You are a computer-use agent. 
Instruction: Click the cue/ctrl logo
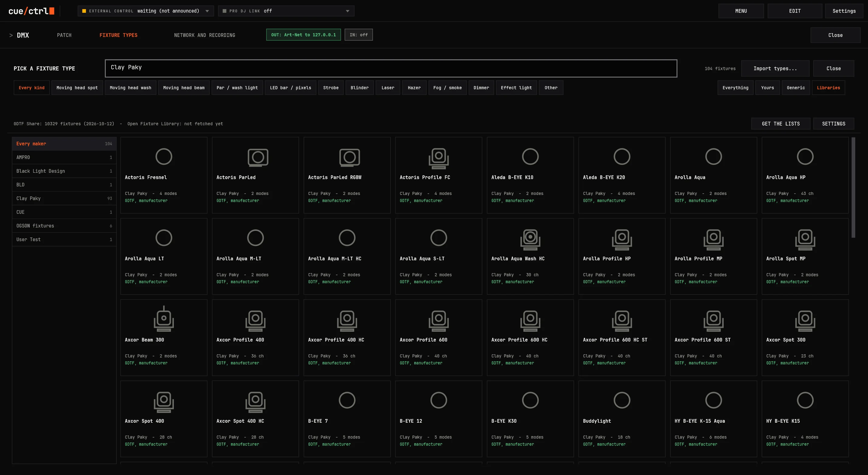tap(31, 11)
